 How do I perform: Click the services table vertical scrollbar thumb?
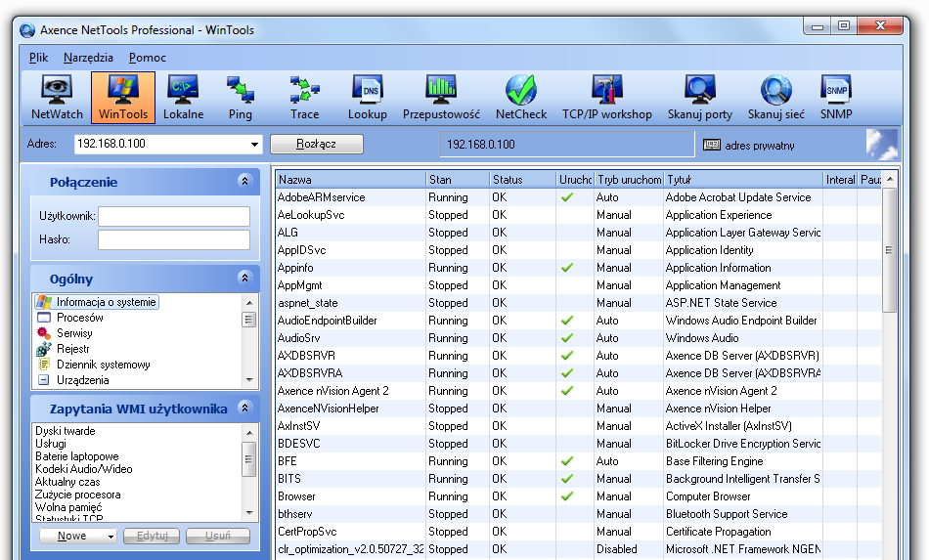click(x=889, y=250)
